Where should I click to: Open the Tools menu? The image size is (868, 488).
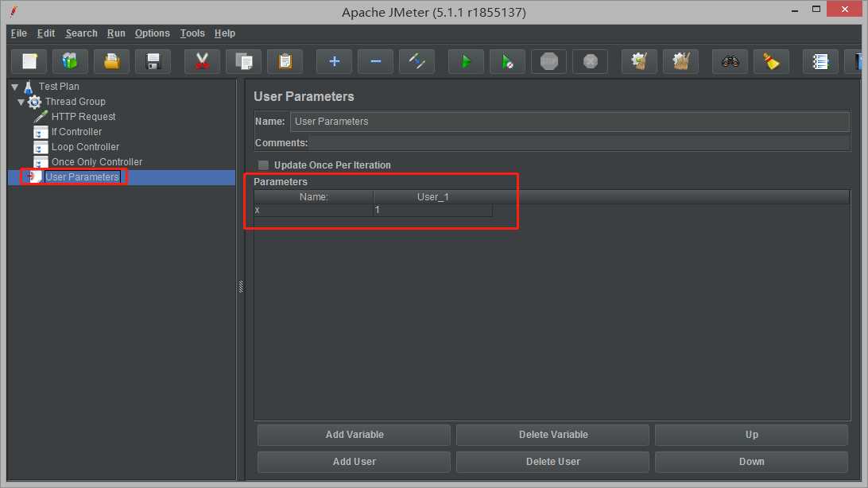(x=192, y=33)
